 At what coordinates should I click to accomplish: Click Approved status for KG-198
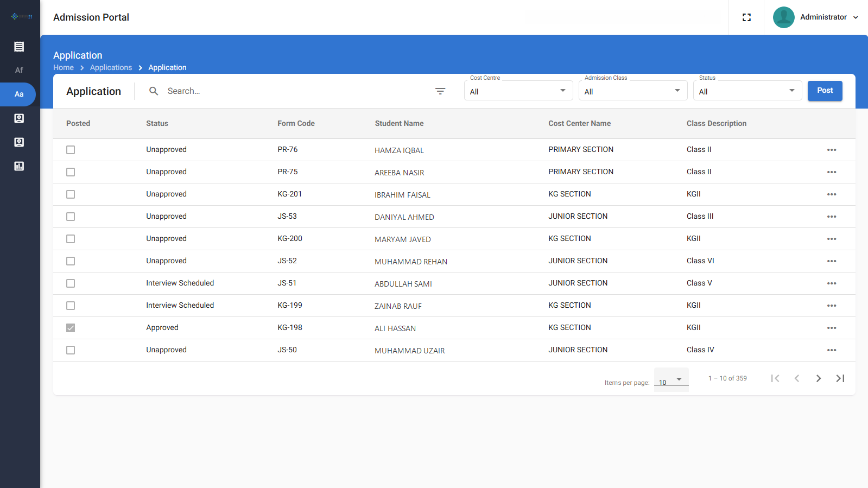pos(162,327)
